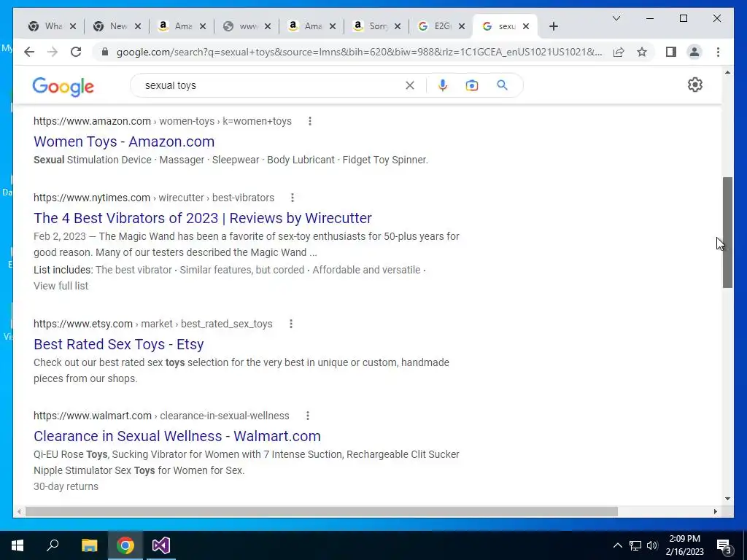Viewport: 747px width, 560px height.
Task: Click the browser address bar URL
Action: coord(360,52)
